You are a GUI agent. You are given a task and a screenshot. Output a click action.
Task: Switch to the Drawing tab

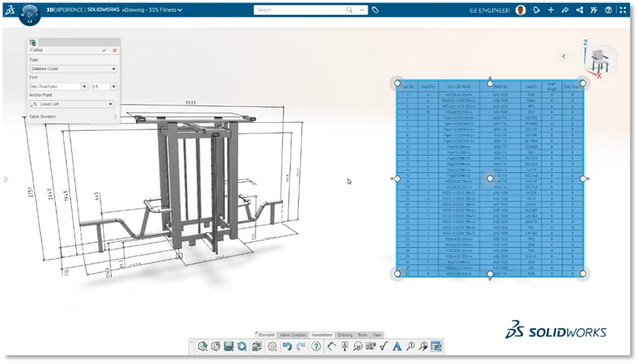click(x=345, y=334)
